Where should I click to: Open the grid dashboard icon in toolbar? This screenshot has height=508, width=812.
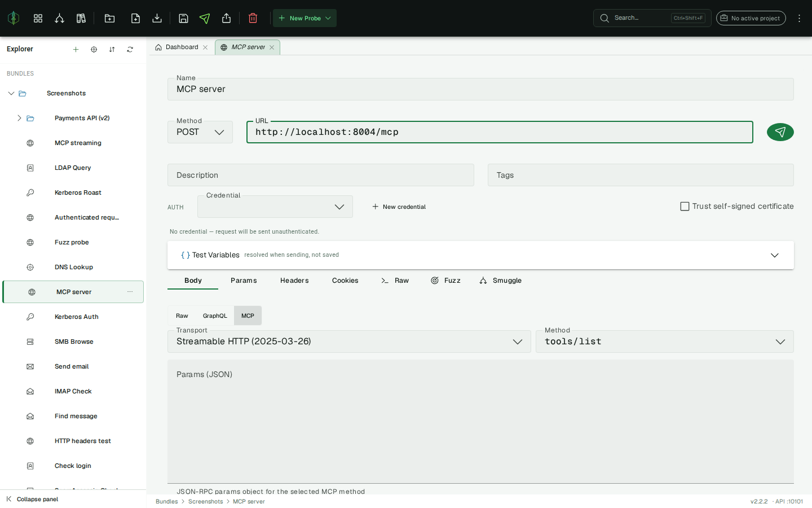(38, 18)
